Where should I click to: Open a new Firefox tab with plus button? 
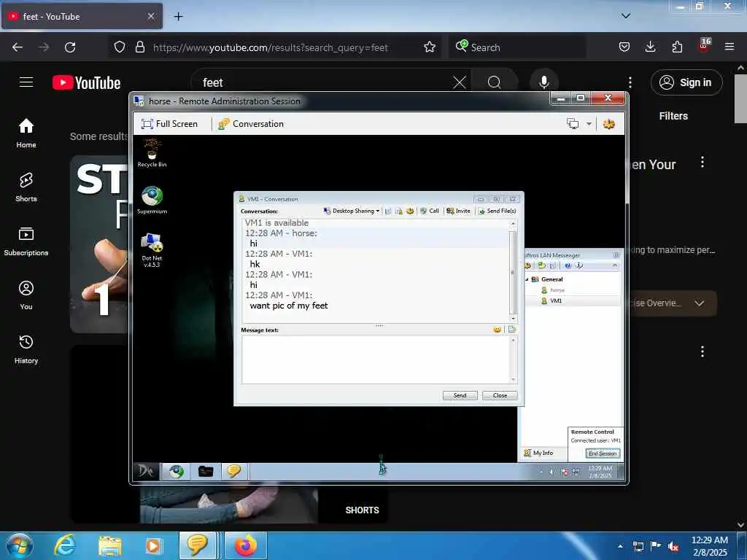178,17
